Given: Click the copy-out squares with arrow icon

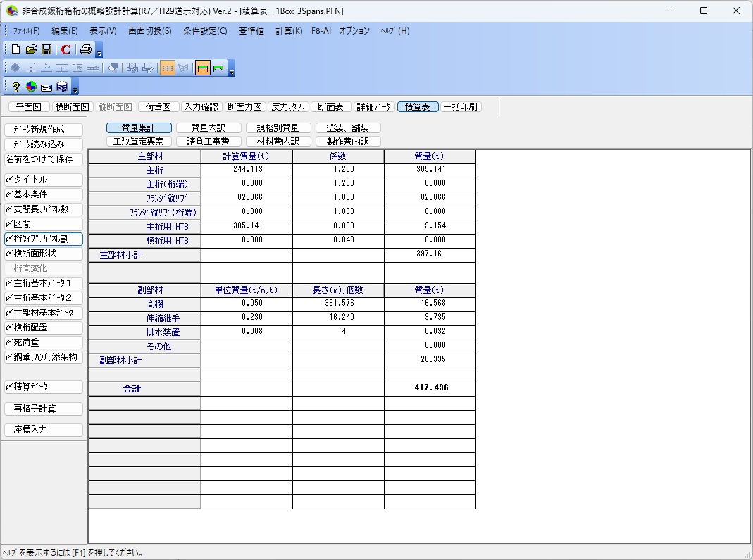Looking at the screenshot, I should [132, 68].
